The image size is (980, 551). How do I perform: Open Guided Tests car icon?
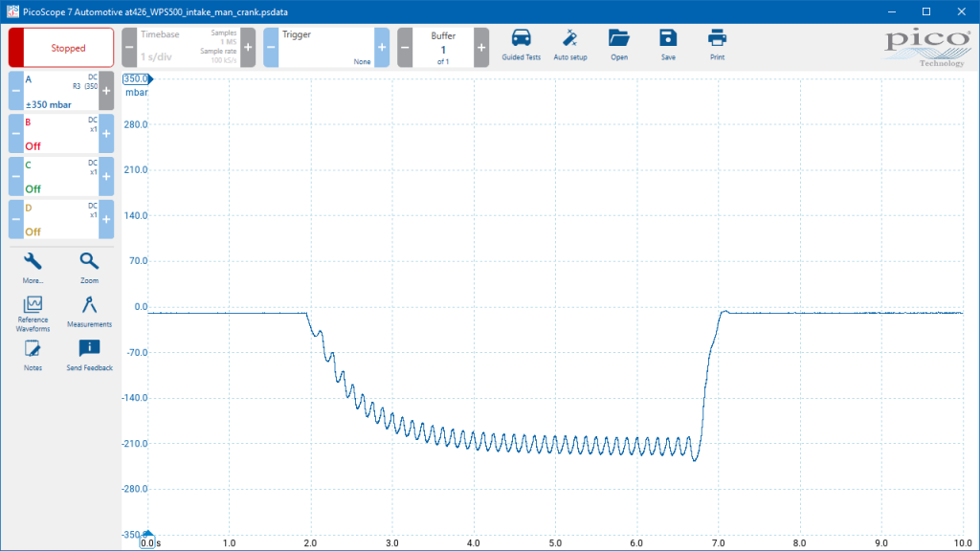522,45
